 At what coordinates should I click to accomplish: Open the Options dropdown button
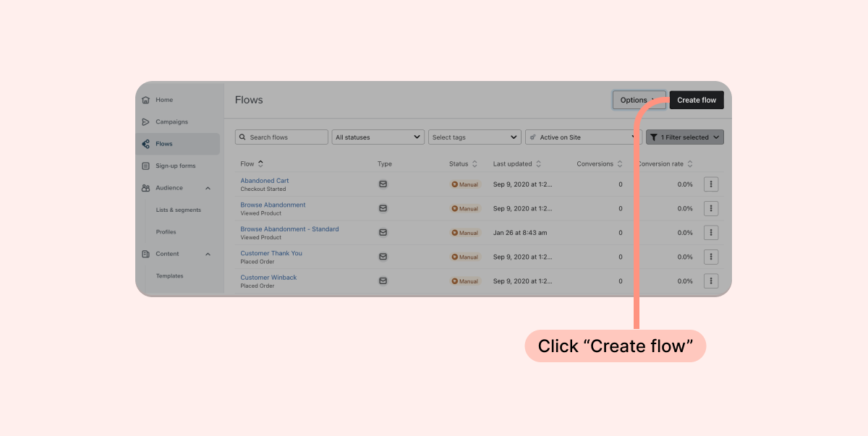(637, 101)
